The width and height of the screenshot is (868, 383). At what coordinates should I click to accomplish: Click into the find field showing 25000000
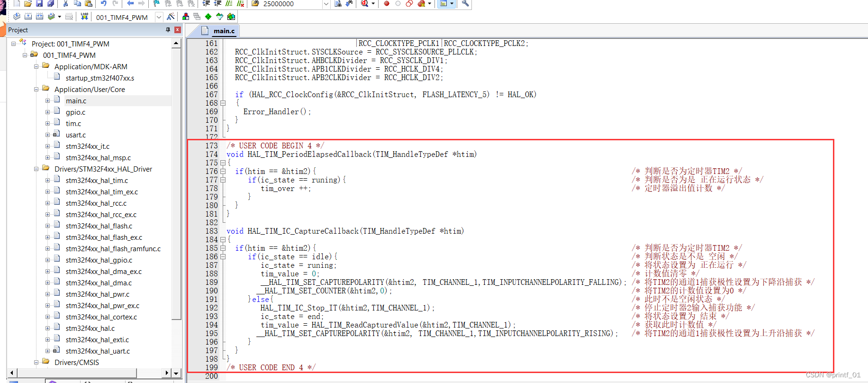click(292, 4)
